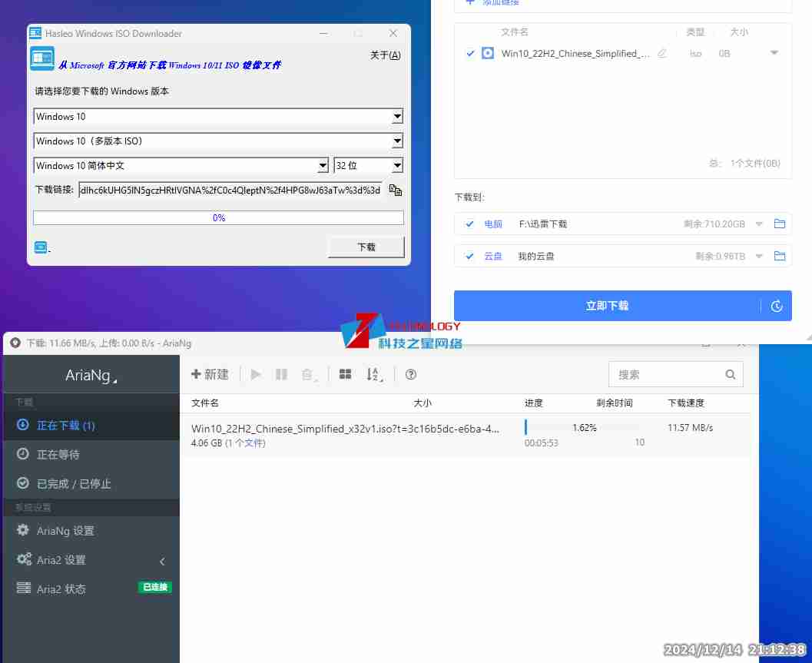Uncheck the Win10_22H2 ISO file checkbox

471,54
